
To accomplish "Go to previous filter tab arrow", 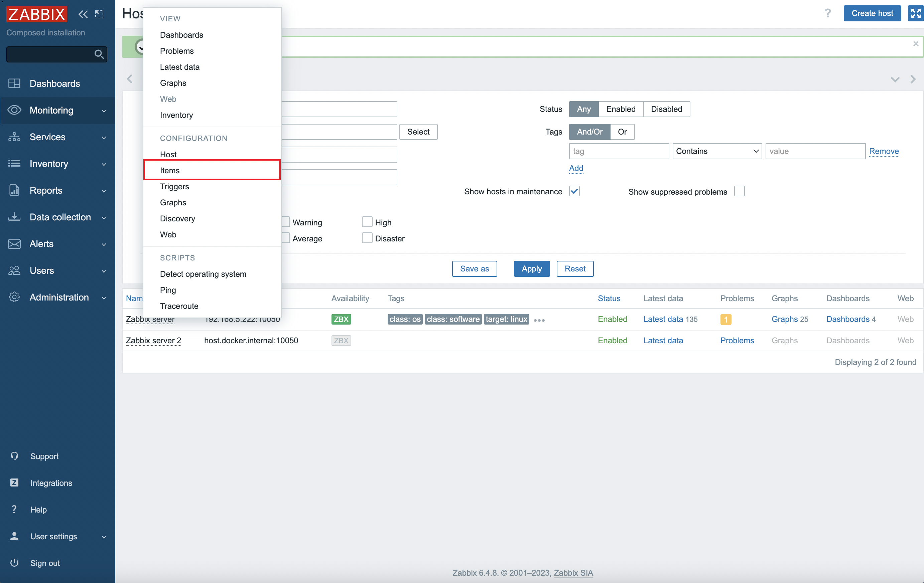I will [x=130, y=79].
